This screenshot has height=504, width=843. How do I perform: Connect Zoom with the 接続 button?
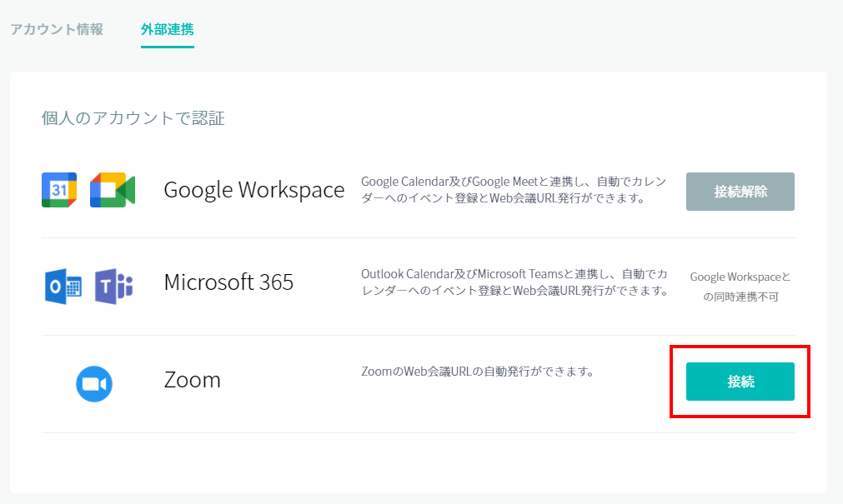(x=740, y=382)
